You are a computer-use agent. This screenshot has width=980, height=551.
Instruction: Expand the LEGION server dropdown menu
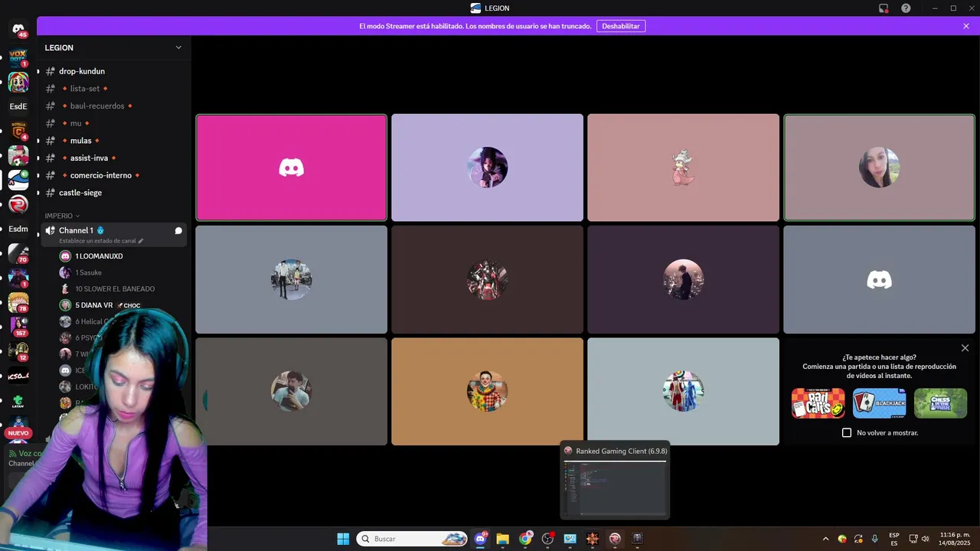(178, 47)
